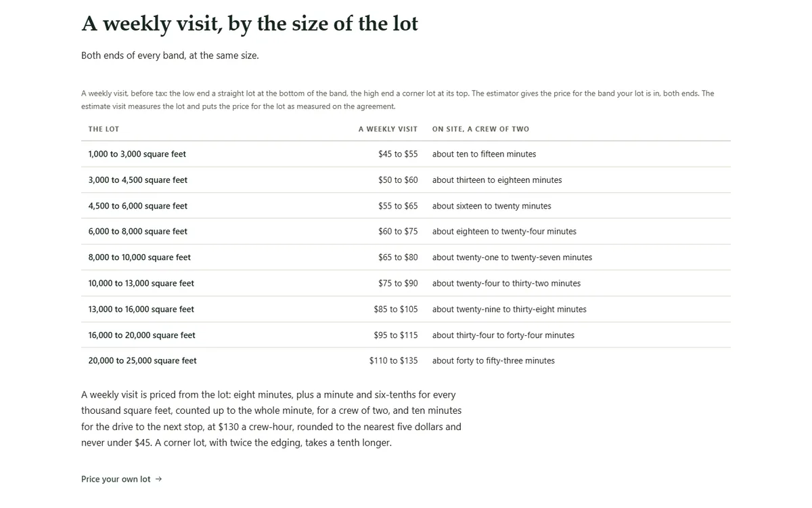Click the page heading 'A weekly visit, by the size of the lot'
The image size is (812, 508).
(x=250, y=24)
